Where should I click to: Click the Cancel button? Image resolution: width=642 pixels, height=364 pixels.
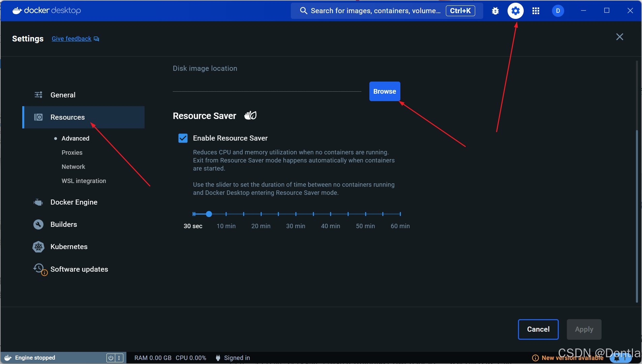point(538,329)
